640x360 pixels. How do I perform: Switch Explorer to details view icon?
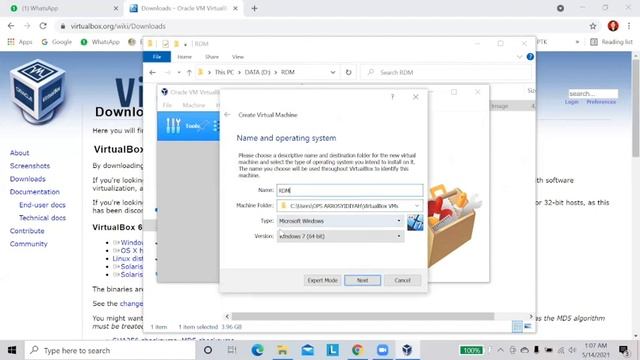click(x=517, y=327)
